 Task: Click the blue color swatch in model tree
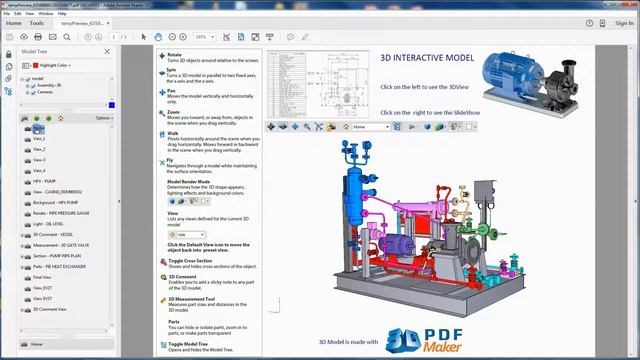click(112, 105)
